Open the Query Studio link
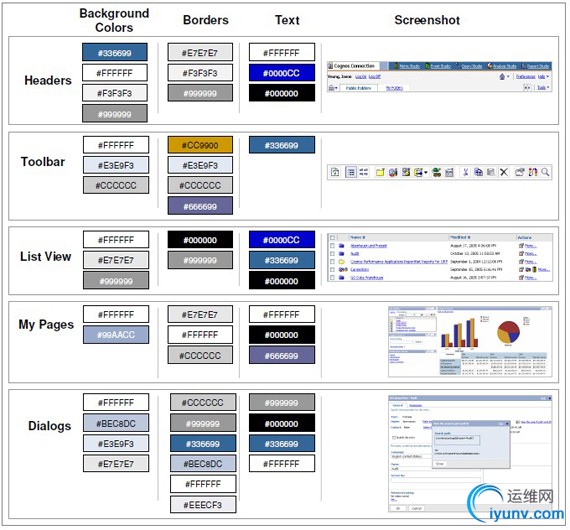The width and height of the screenshot is (570, 530). click(472, 66)
